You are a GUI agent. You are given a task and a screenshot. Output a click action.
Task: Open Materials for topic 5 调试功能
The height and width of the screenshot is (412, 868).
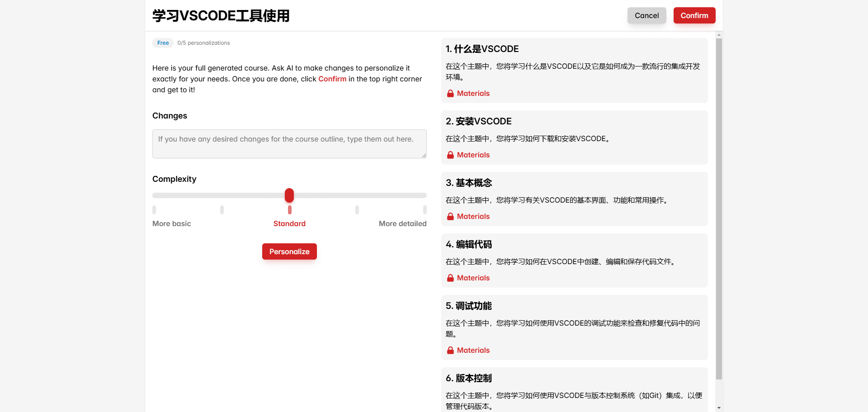tap(473, 350)
